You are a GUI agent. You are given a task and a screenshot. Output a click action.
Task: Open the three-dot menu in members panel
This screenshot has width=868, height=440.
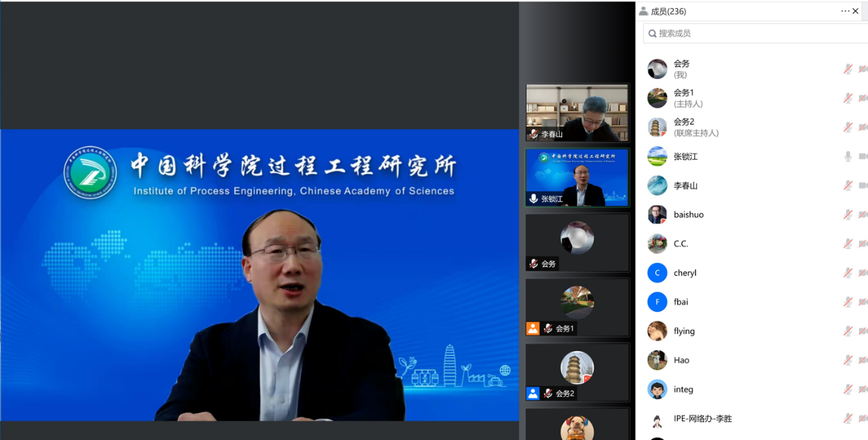tap(845, 11)
